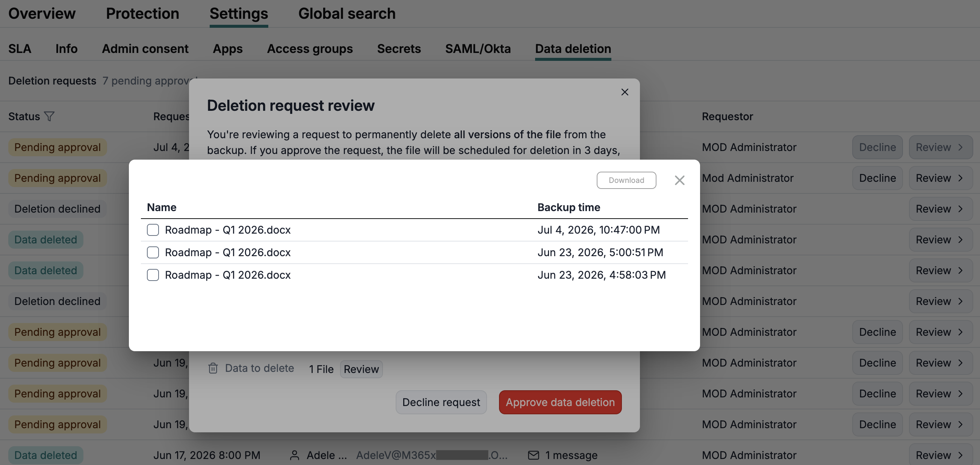Check the Roadmap file backed up Jul 4, 2026
Screen dimensions: 980x465
153,229
